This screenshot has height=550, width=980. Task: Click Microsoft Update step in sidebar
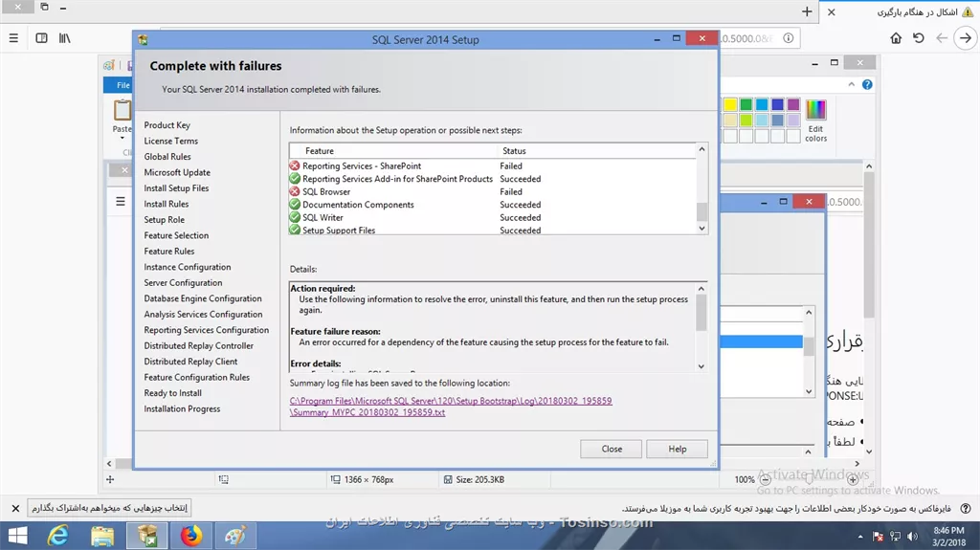(x=177, y=172)
